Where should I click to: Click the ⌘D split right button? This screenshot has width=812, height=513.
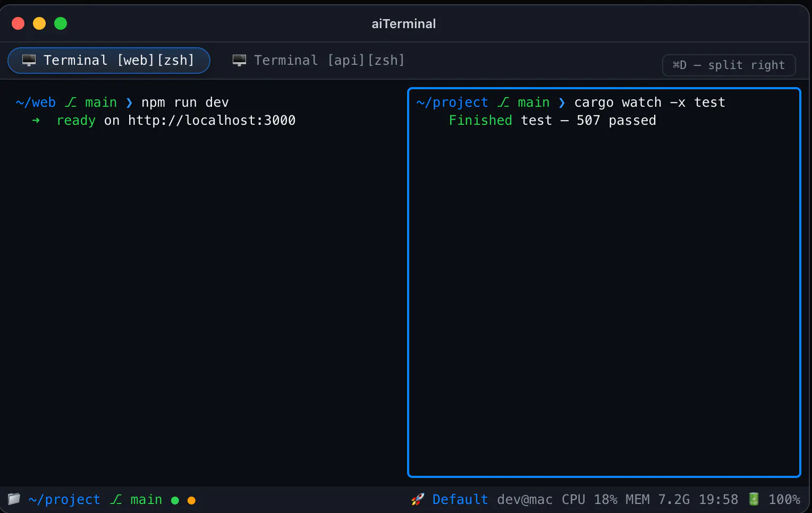(729, 65)
